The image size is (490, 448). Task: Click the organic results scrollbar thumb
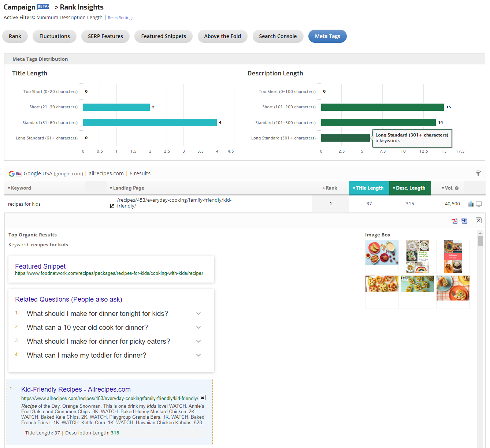(480, 241)
